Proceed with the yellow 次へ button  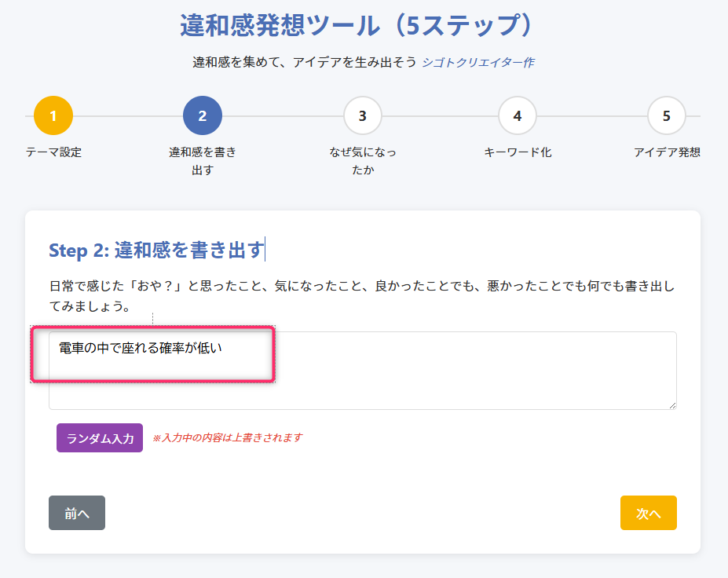[648, 513]
